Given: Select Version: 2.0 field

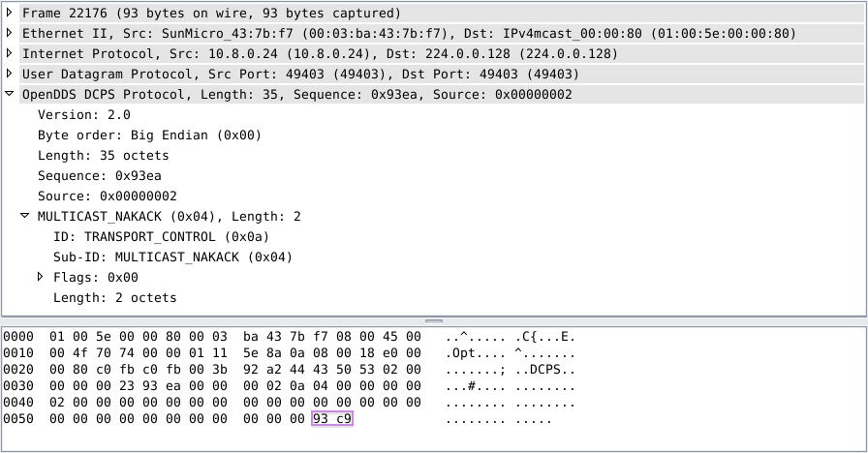Looking at the screenshot, I should pyautogui.click(x=84, y=115).
